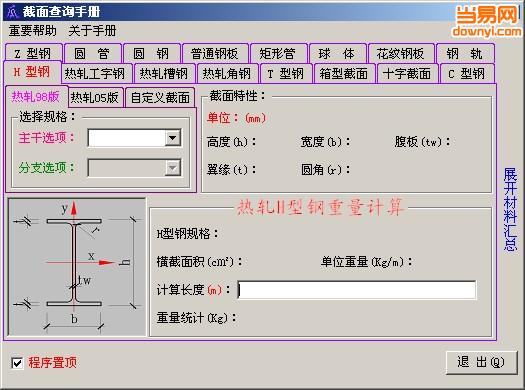The width and height of the screenshot is (525, 390).
Task: Click the 宽度(b) label
Action: [325, 142]
